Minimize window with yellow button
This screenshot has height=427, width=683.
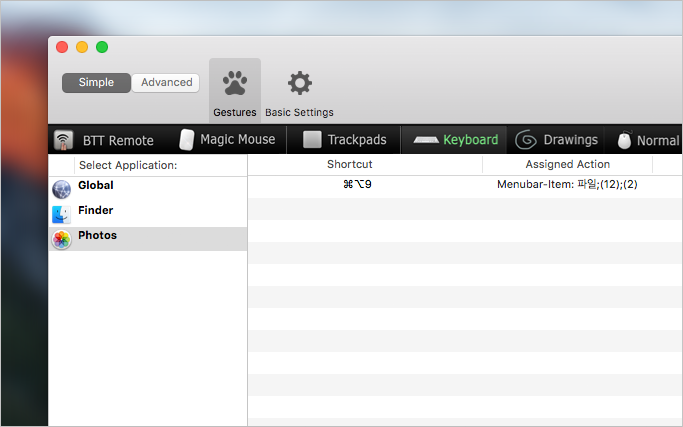(x=82, y=47)
